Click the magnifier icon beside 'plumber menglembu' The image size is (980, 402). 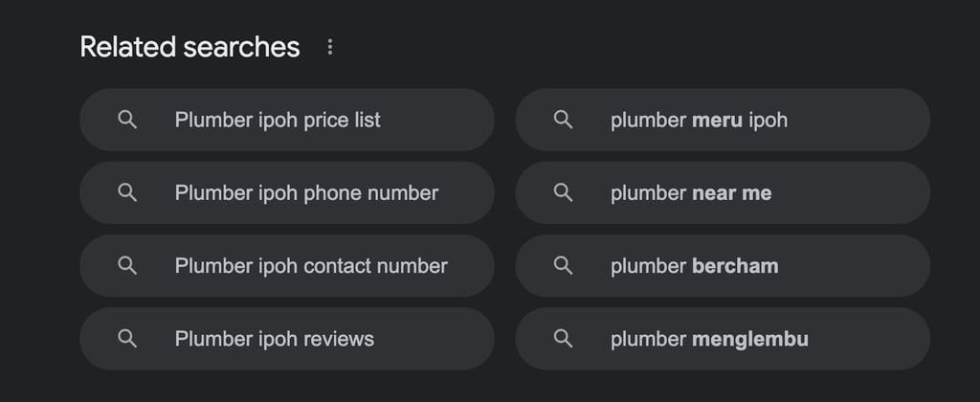(564, 338)
